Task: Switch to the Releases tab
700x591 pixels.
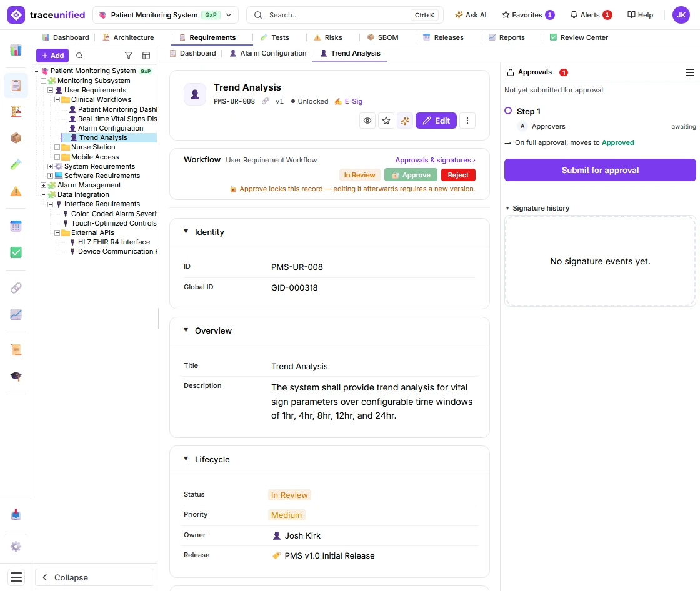Action: coord(443,37)
